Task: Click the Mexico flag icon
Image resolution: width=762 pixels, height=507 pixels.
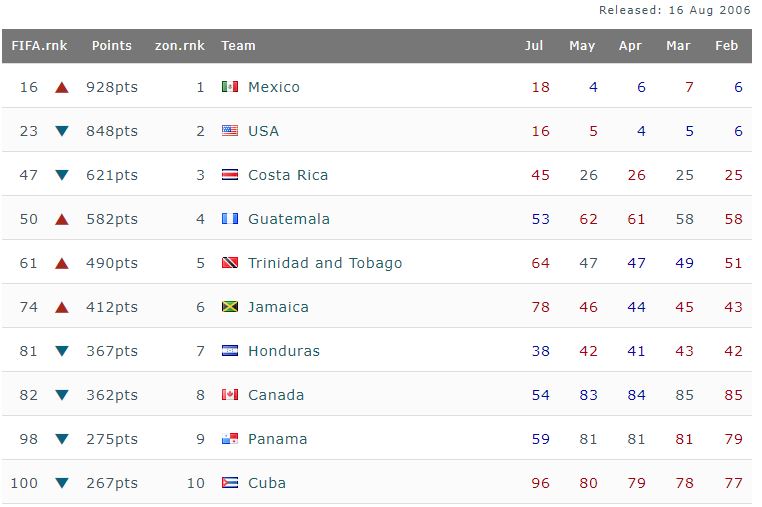Action: pyautogui.click(x=230, y=87)
